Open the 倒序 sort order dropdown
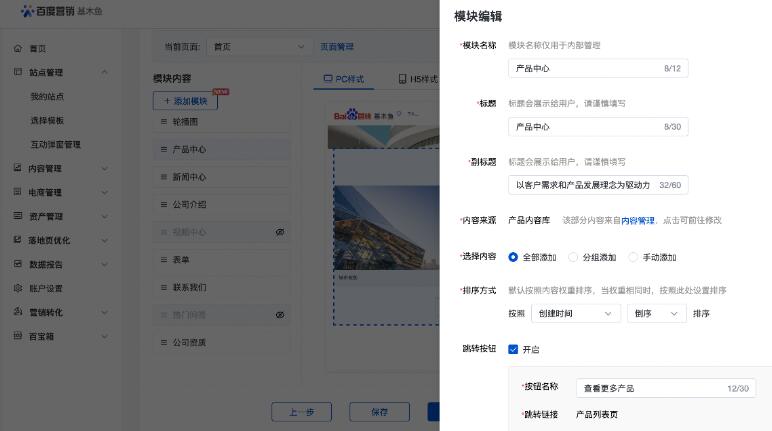The width and height of the screenshot is (772, 431). pos(656,313)
